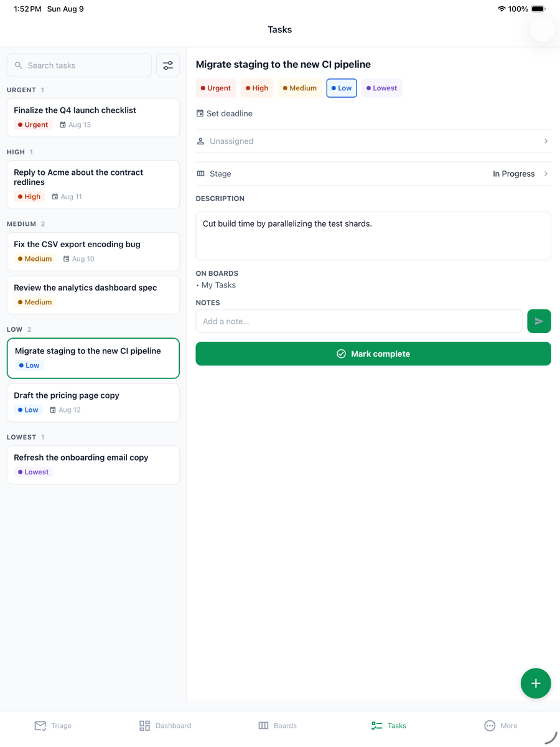
Task: Click the Medium badge on CSV export card
Action: (35, 259)
